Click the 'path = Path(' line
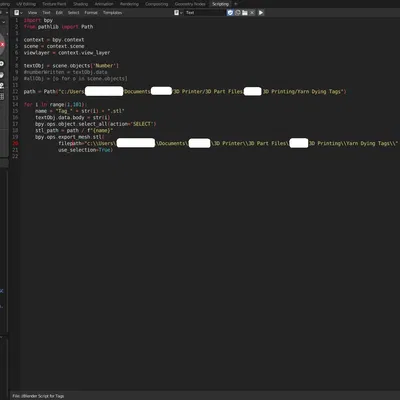400x400 pixels. 185,91
